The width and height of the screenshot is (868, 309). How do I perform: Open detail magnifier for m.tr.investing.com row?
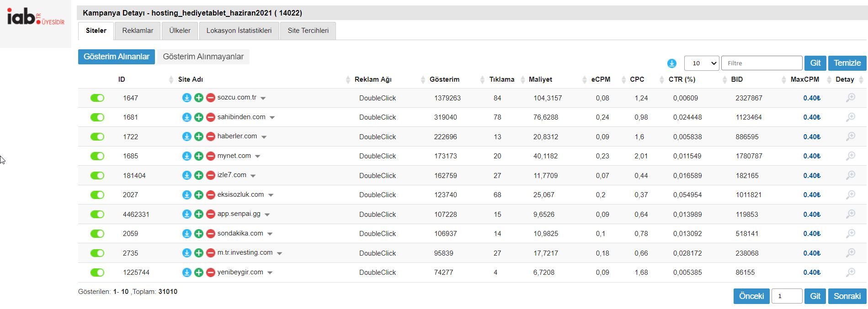(x=851, y=253)
